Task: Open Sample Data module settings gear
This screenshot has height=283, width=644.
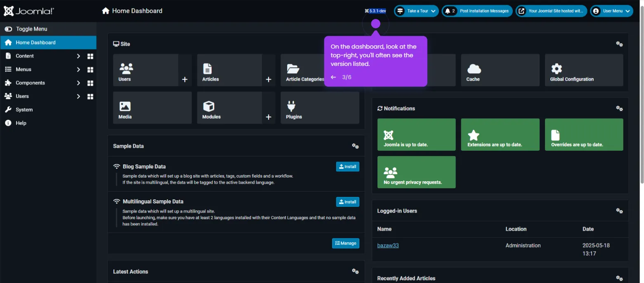Action: 355,146
